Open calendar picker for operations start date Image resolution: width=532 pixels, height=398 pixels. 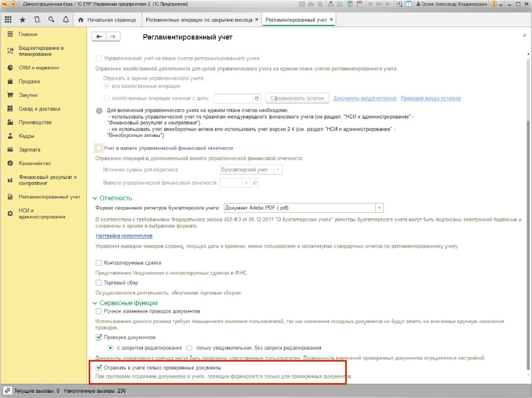point(257,98)
